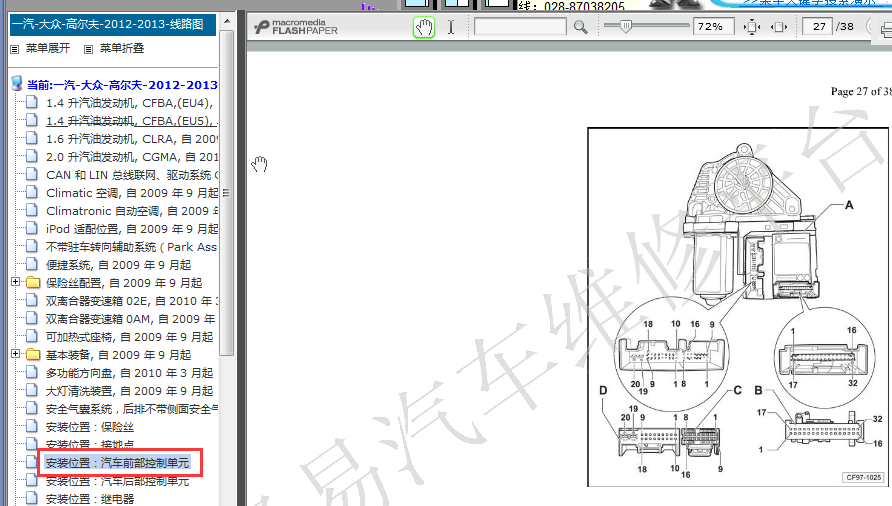Open the 当前:一汽-大众-高尔夫 root link

[122, 85]
